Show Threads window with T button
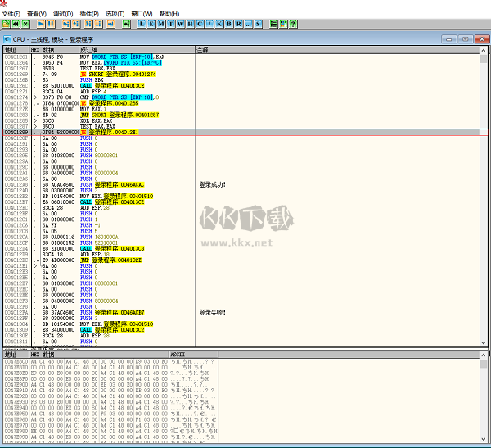 [171, 25]
